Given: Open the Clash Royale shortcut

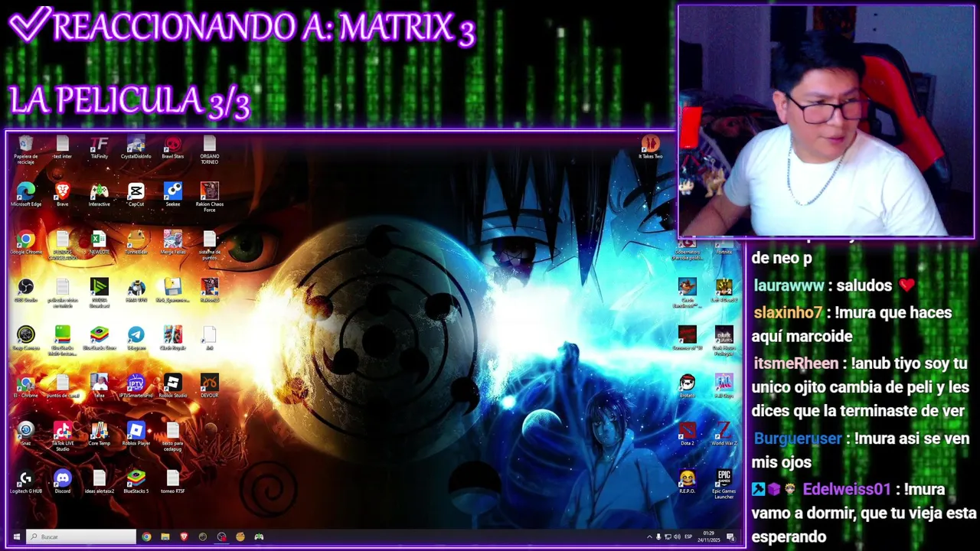Looking at the screenshot, I should click(x=172, y=338).
